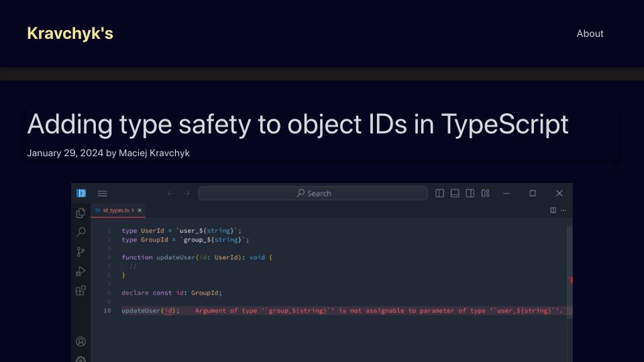This screenshot has width=644, height=362.
Task: Click line number 10 in the gutter
Action: coord(107,310)
